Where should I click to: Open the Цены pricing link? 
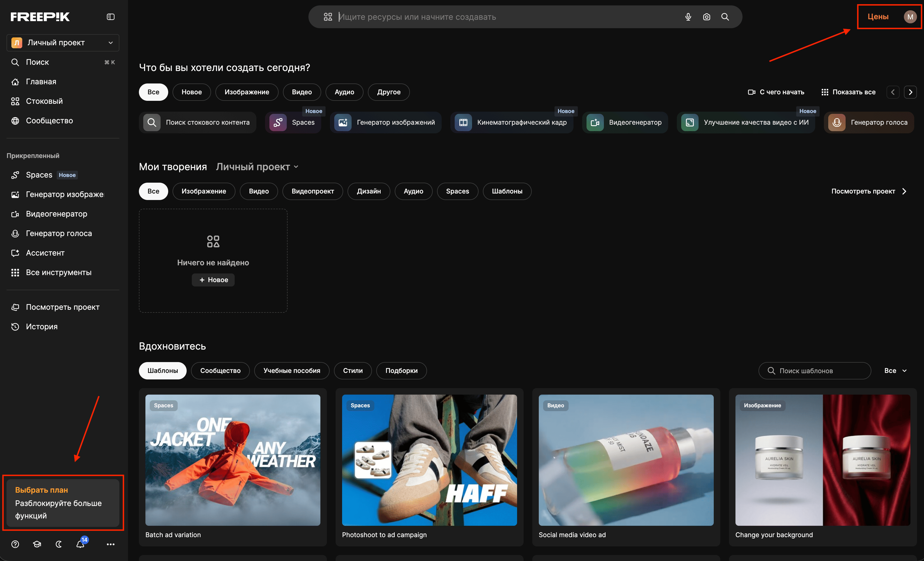(878, 17)
